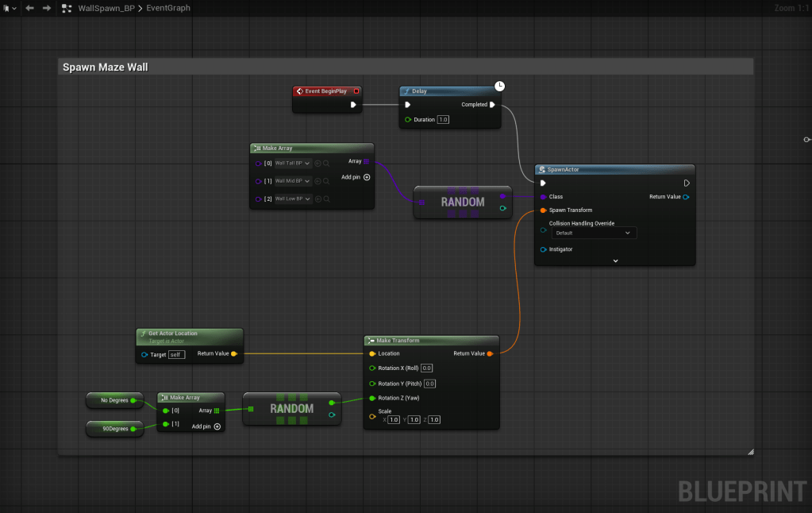Click the browse magnifier icon beside Wall Tall BP
The width and height of the screenshot is (812, 513).
tap(326, 163)
